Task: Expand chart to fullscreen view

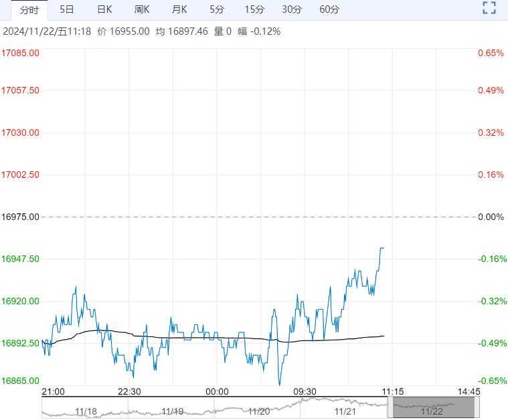Action: coord(489,9)
